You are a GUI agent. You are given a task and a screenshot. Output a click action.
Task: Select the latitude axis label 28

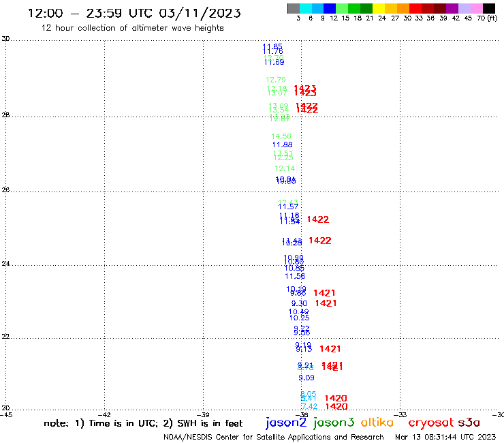tap(5, 115)
